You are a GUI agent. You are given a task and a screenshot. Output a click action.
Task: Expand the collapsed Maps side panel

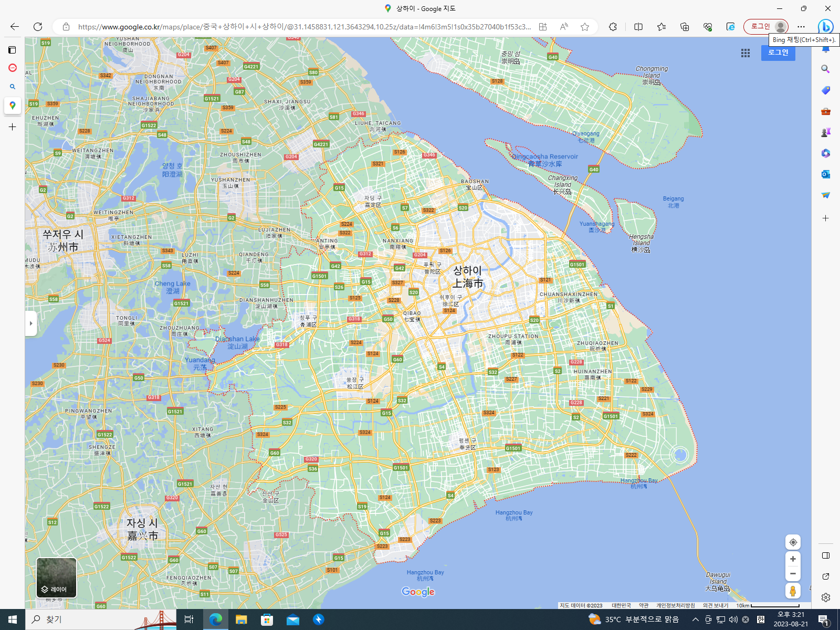[31, 323]
